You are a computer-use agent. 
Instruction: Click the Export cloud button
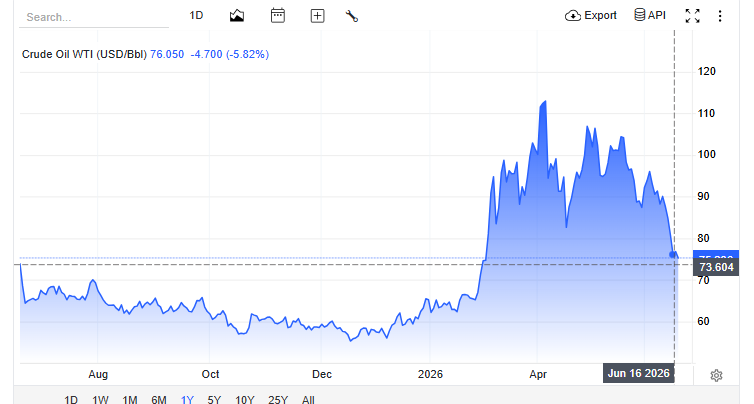pos(591,15)
